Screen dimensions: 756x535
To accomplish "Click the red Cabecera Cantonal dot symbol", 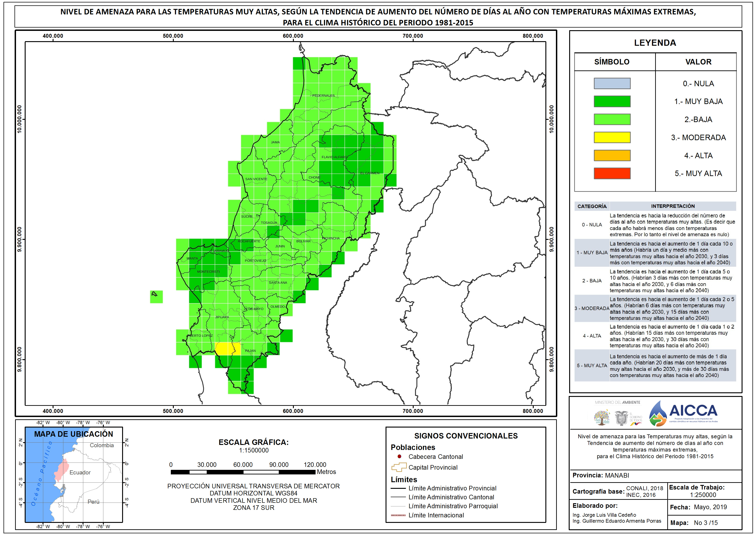I will click(399, 457).
